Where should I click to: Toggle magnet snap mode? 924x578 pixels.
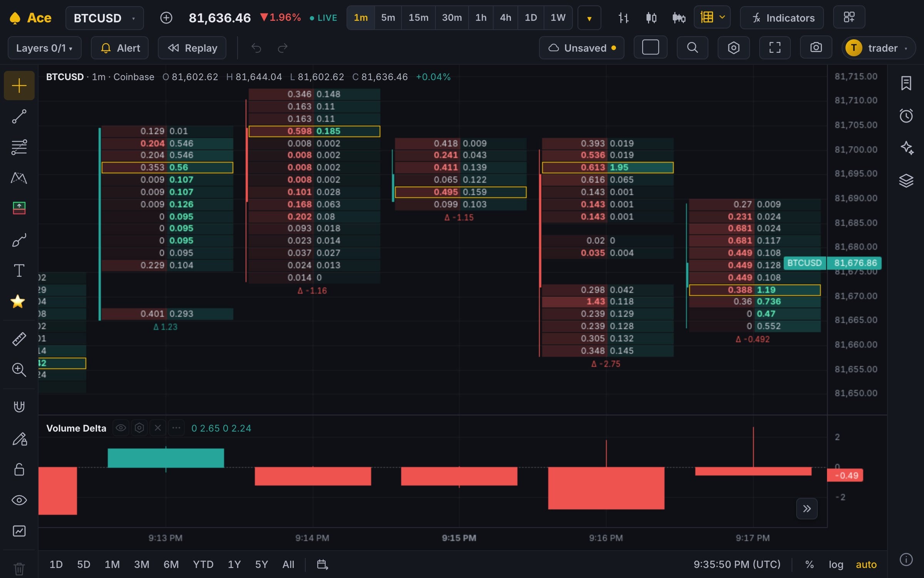(19, 407)
